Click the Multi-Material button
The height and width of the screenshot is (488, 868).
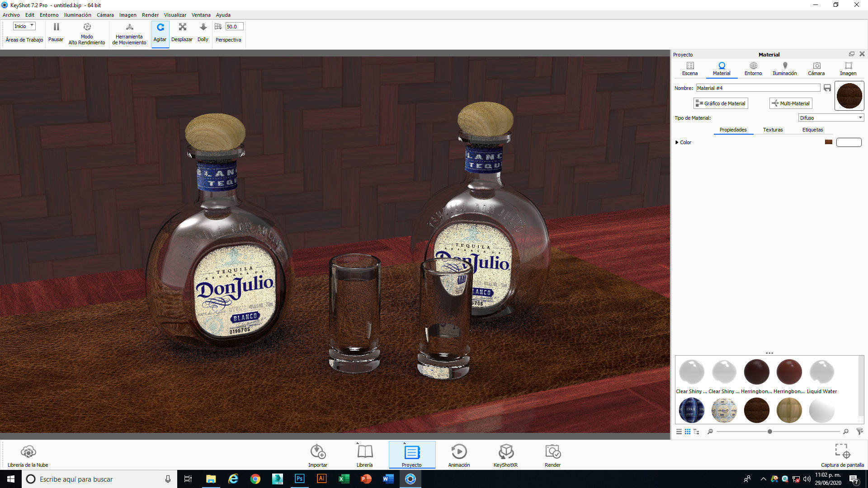tap(791, 103)
